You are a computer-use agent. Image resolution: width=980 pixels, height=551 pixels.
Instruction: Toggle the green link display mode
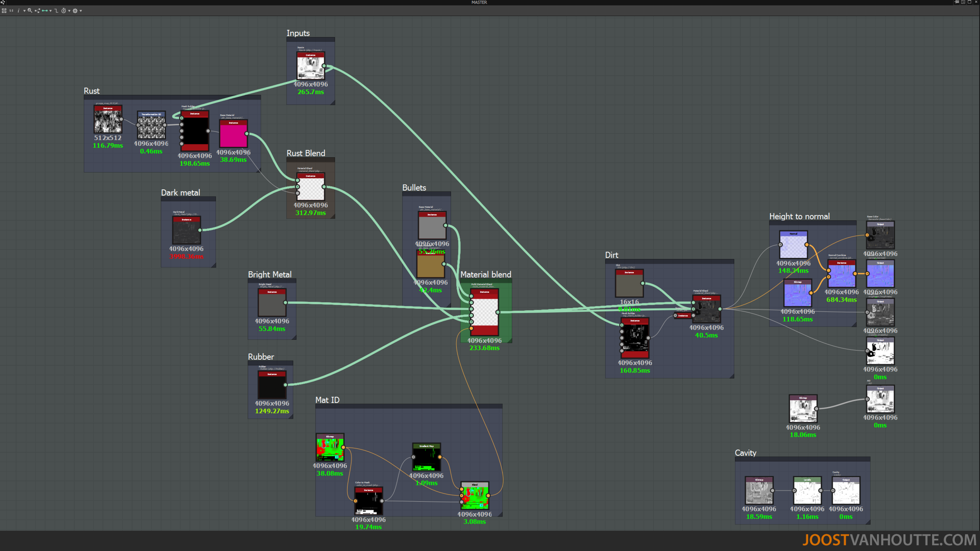pos(45,11)
